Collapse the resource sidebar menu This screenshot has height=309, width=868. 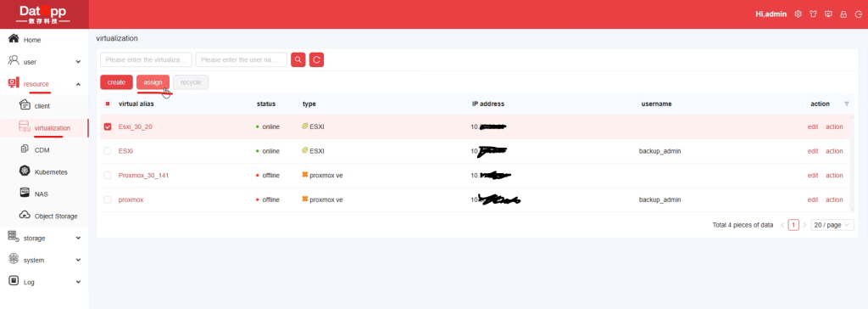44,84
